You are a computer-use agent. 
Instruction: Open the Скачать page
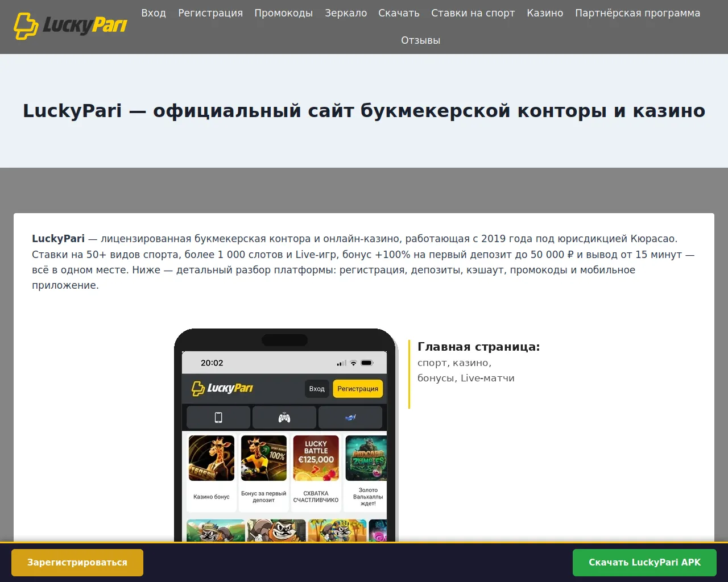click(399, 13)
